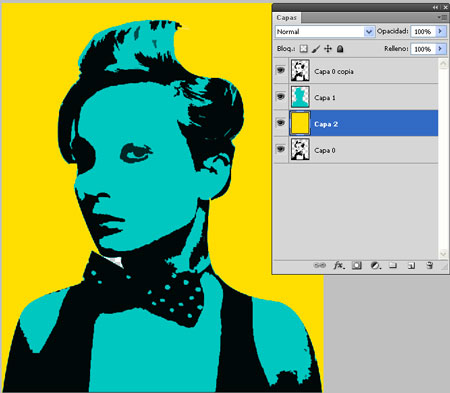
Task: Expand the Opacidad slider arrow
Action: click(440, 31)
